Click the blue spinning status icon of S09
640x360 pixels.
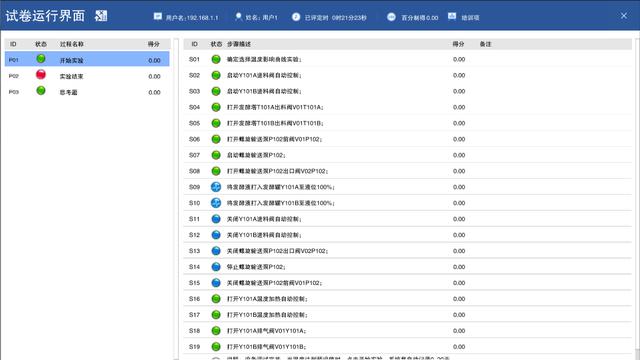pyautogui.click(x=216, y=187)
